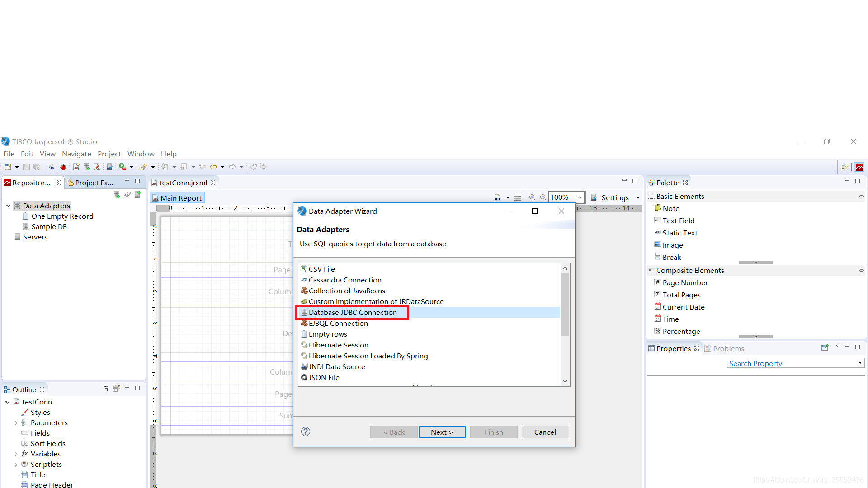Click the create data adapter icon in Repository panel
The image size is (868, 488).
click(117, 195)
